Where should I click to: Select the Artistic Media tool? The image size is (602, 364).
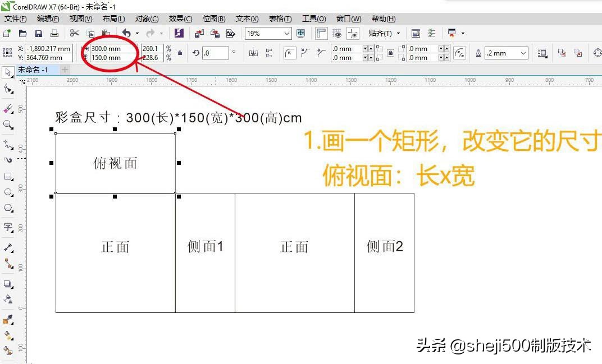pyautogui.click(x=8, y=160)
